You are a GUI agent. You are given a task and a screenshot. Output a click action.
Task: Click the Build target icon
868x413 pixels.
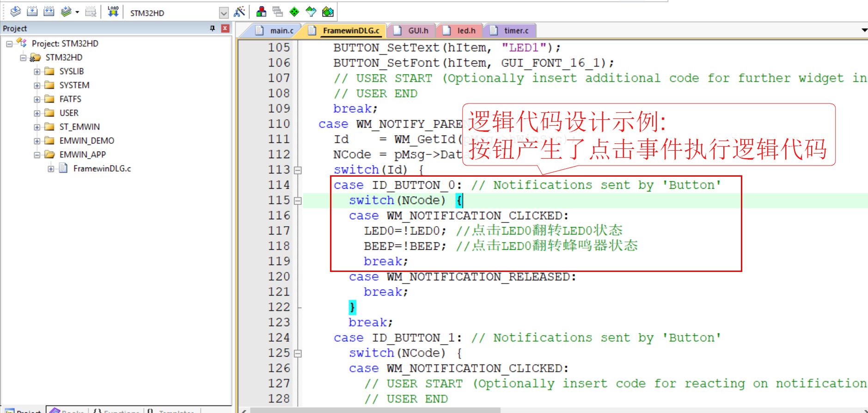tap(32, 12)
